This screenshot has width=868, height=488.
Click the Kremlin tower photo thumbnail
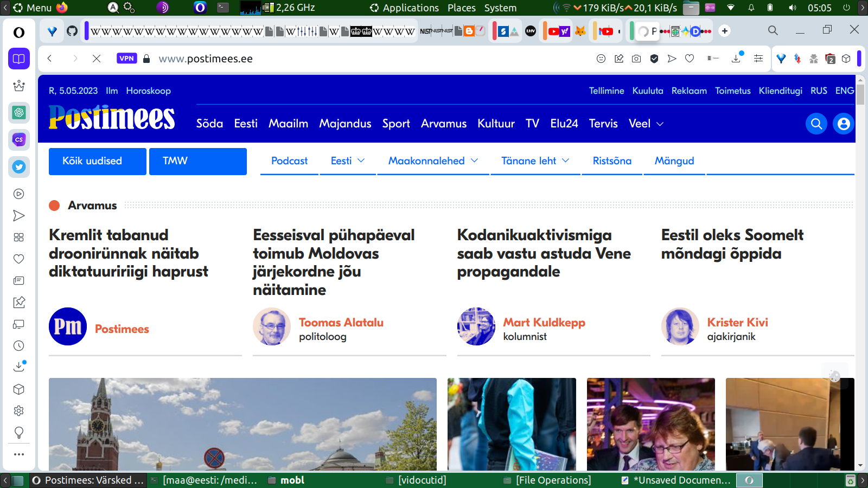(242, 423)
